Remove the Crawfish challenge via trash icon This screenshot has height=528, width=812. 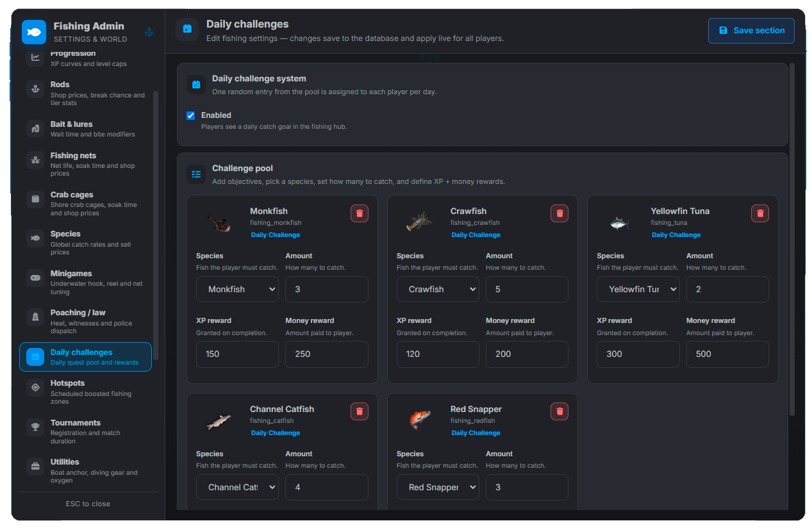coord(559,213)
